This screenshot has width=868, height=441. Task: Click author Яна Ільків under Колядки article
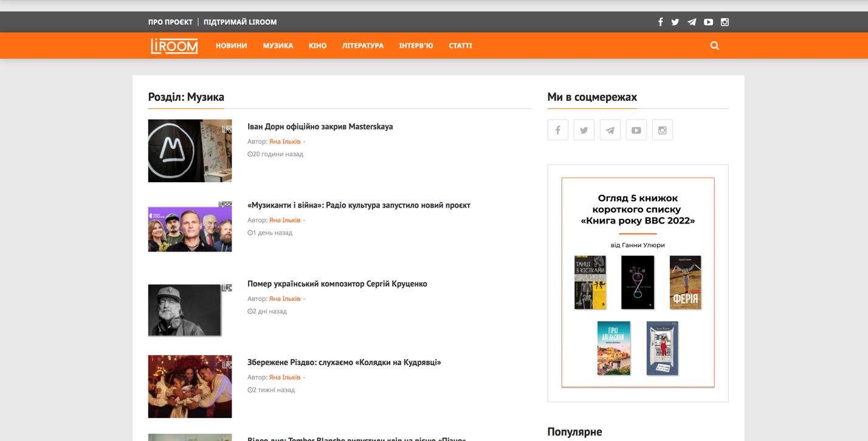pos(284,377)
